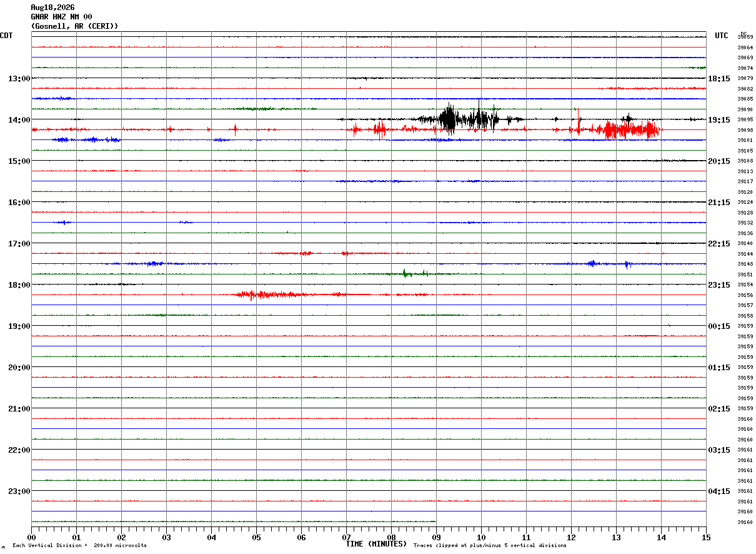756x554 pixels.
Task: Click the Each Vertical Division microvolts note
Action: 79,545
